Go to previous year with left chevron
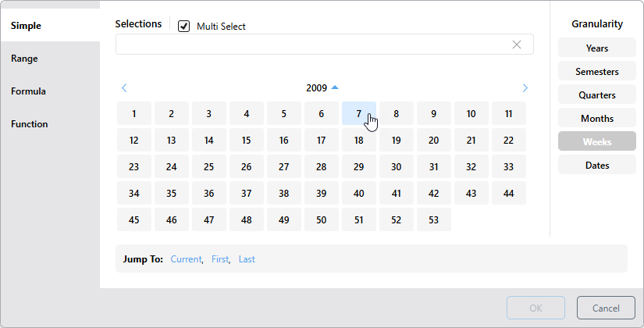This screenshot has height=328, width=644. [124, 88]
